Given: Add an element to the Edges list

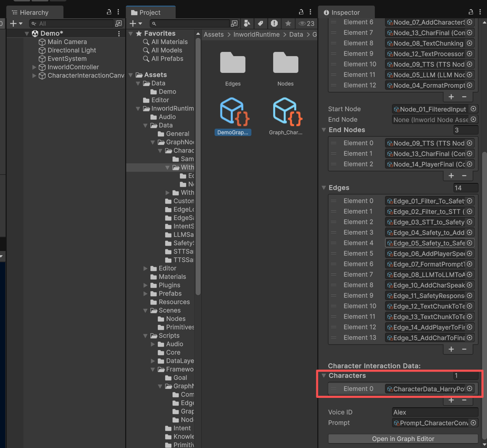Looking at the screenshot, I should (451, 349).
